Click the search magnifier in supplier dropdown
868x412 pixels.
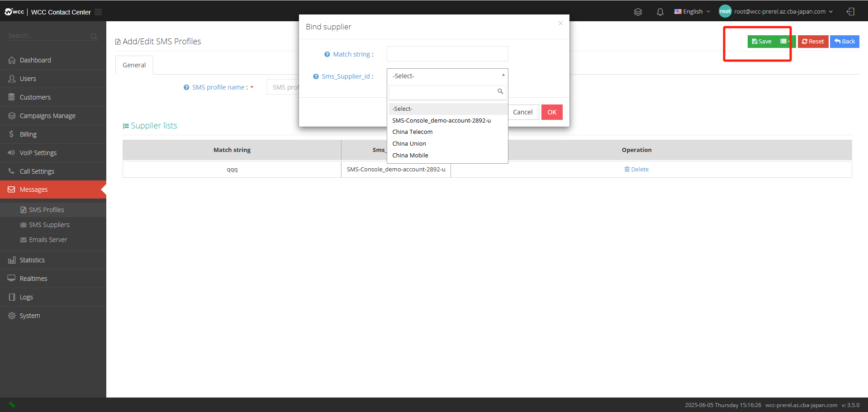tap(500, 91)
